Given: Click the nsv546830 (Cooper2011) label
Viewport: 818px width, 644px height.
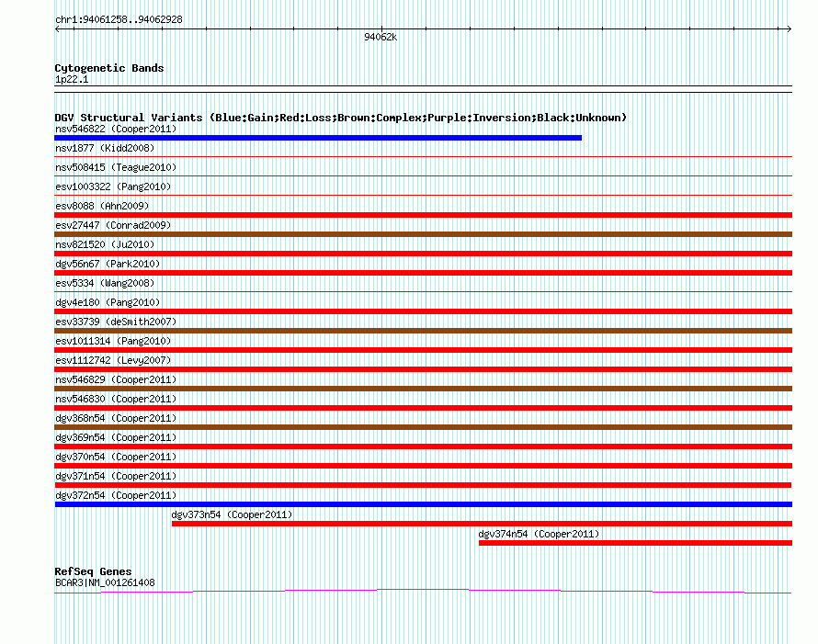Looking at the screenshot, I should 116,399.
